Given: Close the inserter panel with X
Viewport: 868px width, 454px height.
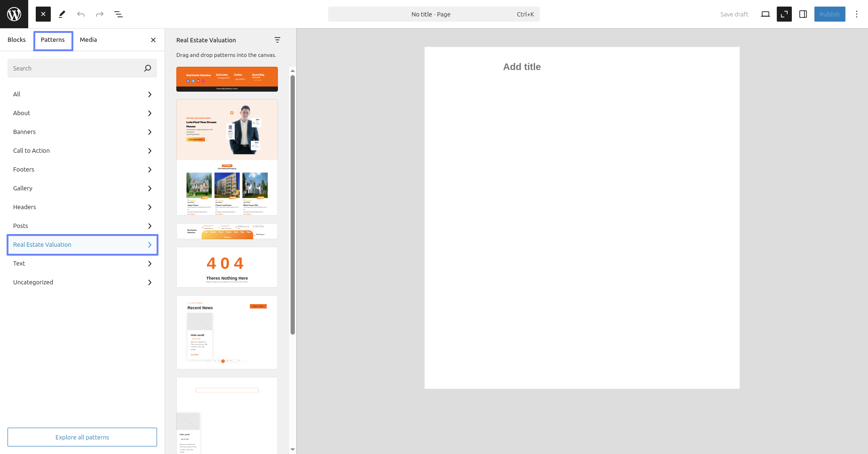Looking at the screenshot, I should 153,40.
